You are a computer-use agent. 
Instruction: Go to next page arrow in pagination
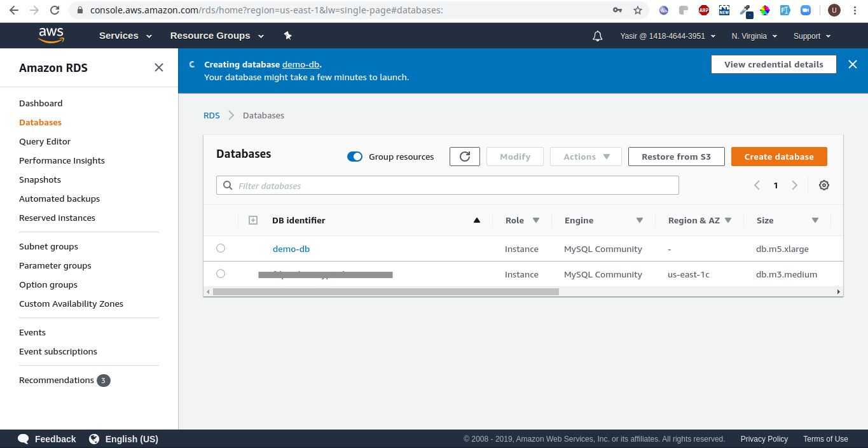pyautogui.click(x=794, y=185)
